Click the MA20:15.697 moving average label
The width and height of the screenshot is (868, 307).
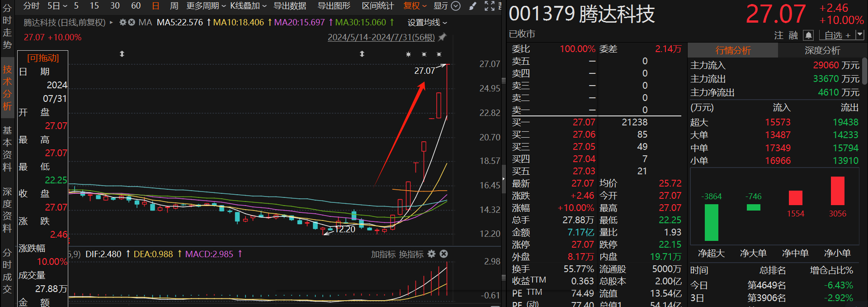pyautogui.click(x=299, y=22)
